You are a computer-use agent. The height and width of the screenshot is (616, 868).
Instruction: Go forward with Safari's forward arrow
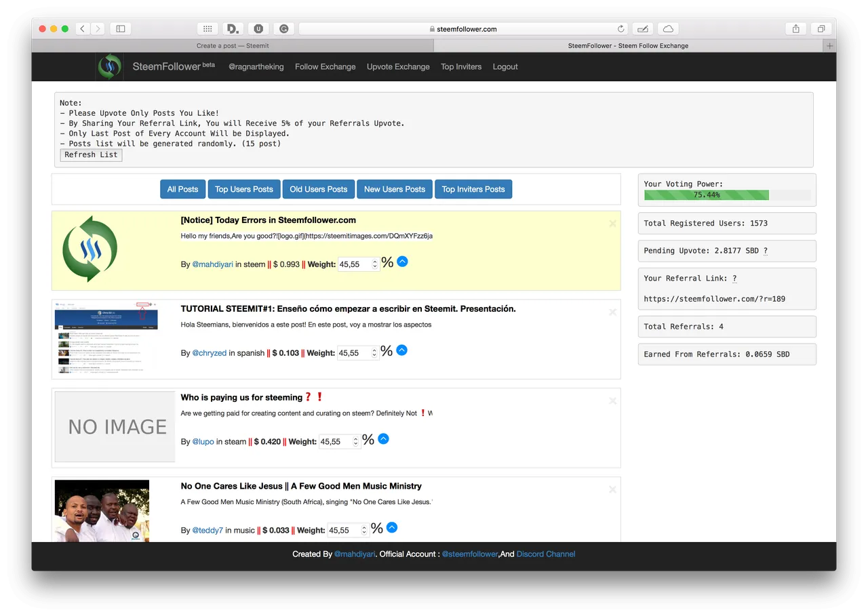click(98, 28)
